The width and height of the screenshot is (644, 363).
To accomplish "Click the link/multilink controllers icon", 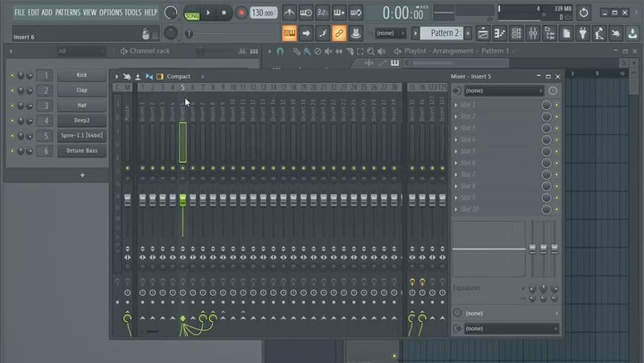I will [339, 34].
